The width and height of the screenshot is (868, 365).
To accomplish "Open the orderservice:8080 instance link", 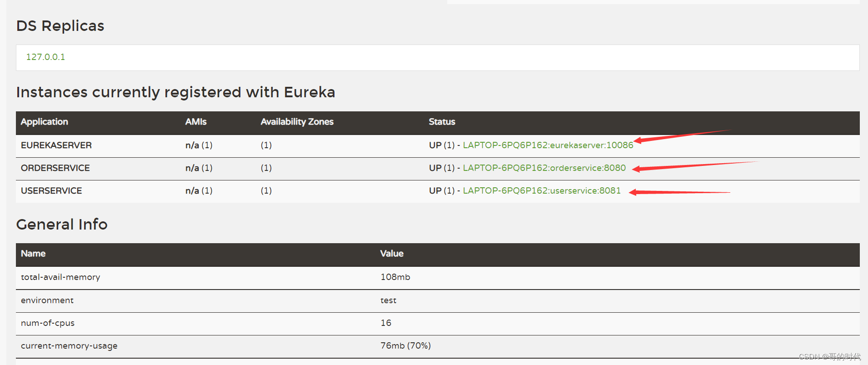I will 544,168.
